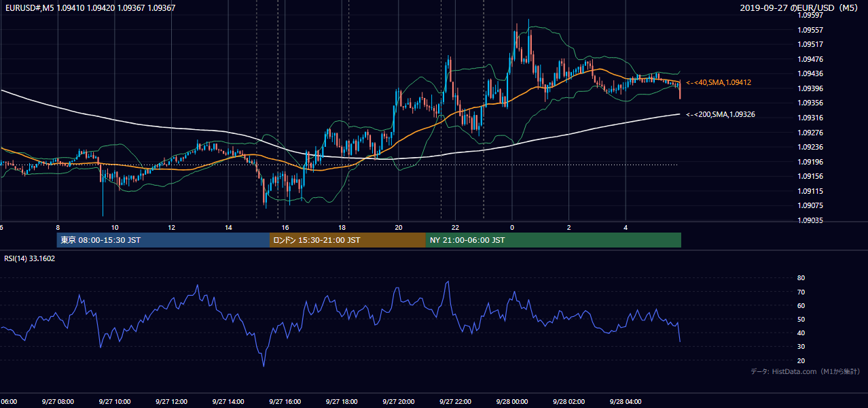Click price level 1.09035 on the axis
Screen dimensions: 868x408
pyautogui.click(x=810, y=220)
